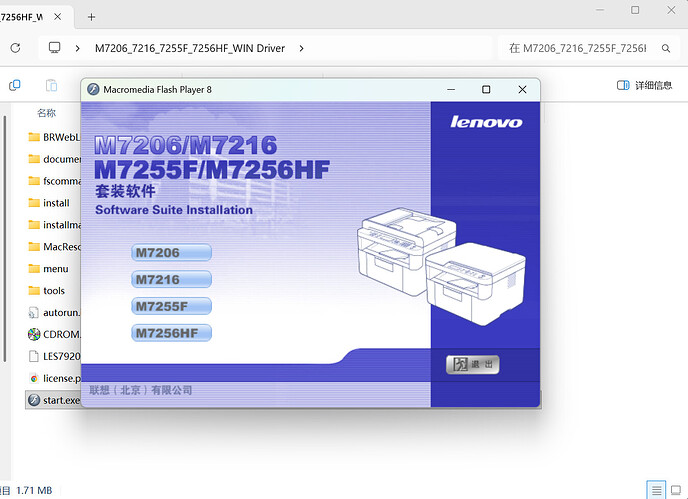Click the Explorer vertical scrollbar
The width and height of the screenshot is (688, 499).
[5, 239]
